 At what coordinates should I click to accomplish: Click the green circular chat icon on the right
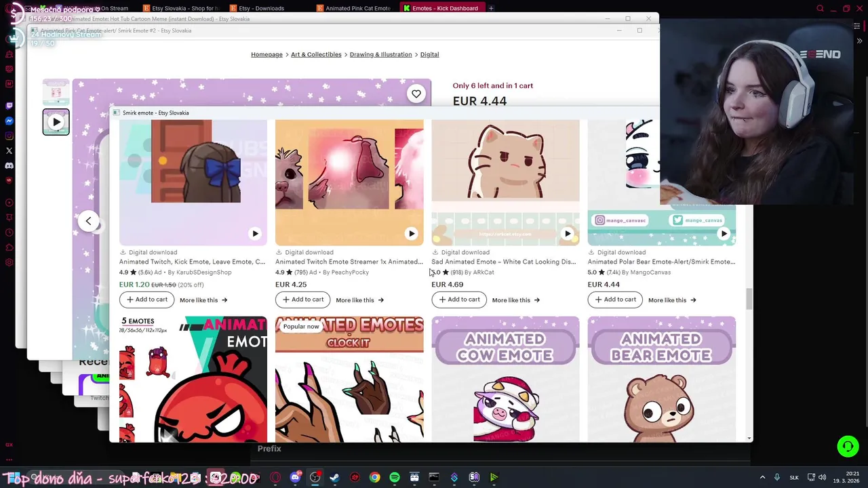pyautogui.click(x=848, y=446)
